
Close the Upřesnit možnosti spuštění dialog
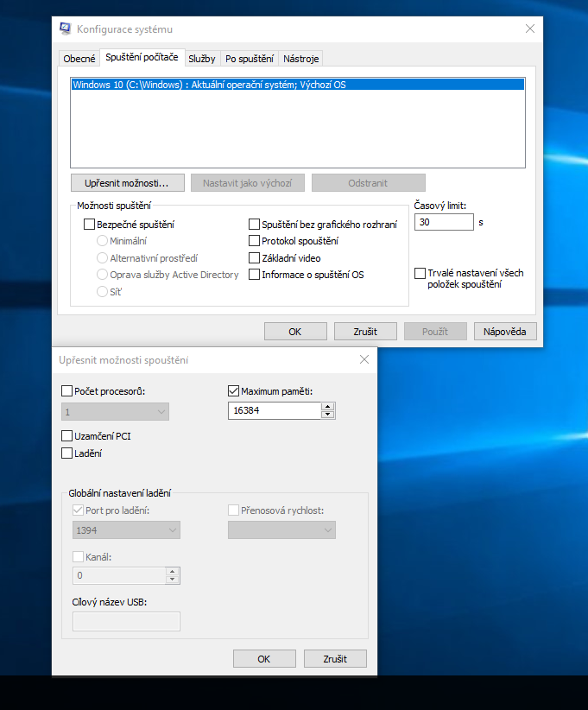pyautogui.click(x=364, y=359)
